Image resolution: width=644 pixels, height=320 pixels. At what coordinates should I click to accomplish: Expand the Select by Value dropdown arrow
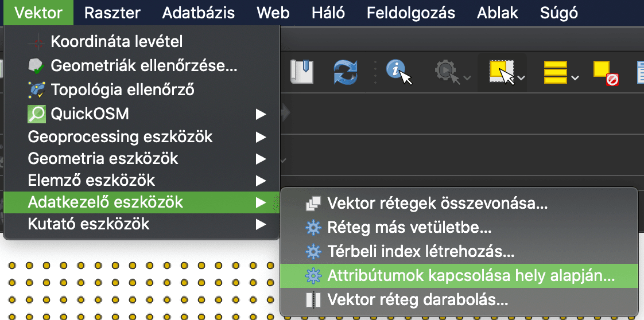tap(575, 77)
